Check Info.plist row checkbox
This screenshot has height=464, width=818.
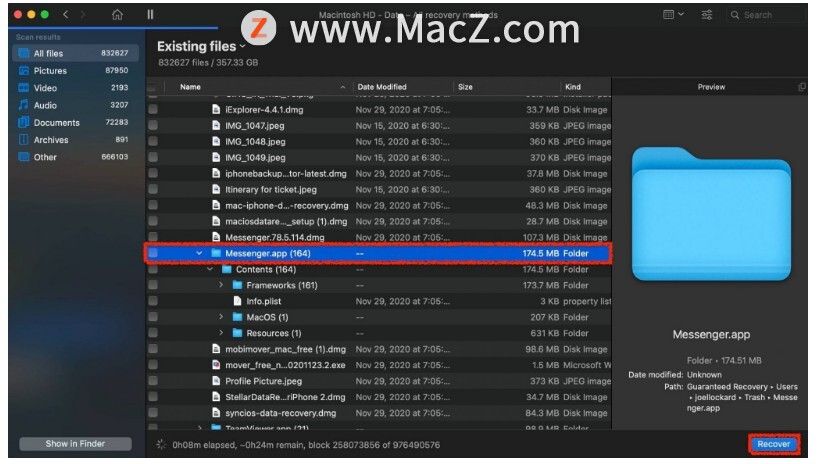tap(153, 301)
